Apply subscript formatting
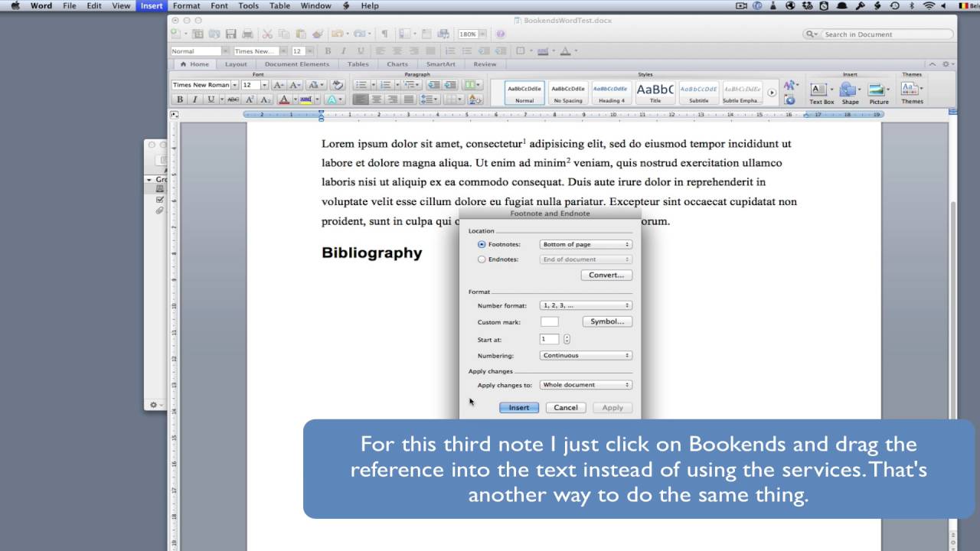This screenshot has height=551, width=980. click(265, 99)
